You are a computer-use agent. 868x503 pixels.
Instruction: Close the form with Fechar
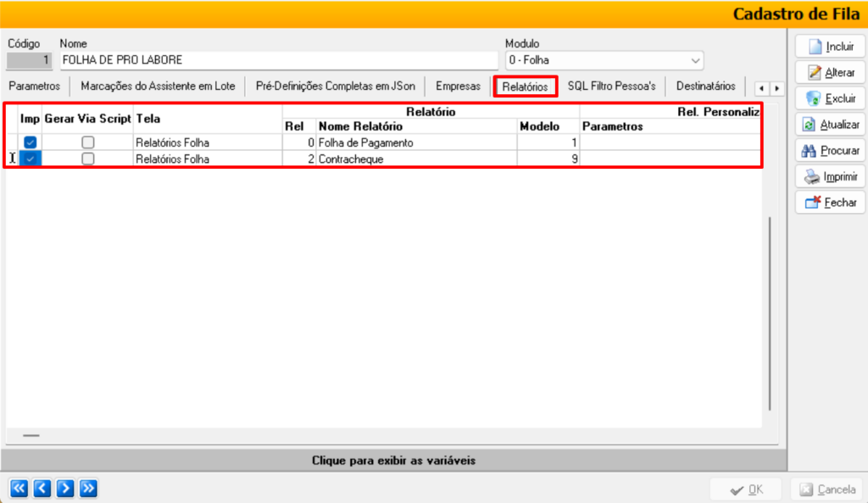click(x=830, y=203)
